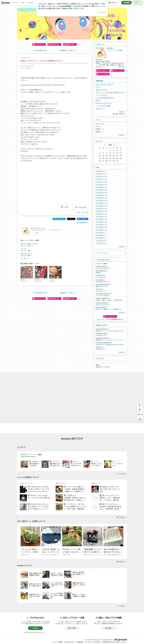Open いいね！した人一覧 link
This screenshot has width=144, height=644.
point(82,212)
